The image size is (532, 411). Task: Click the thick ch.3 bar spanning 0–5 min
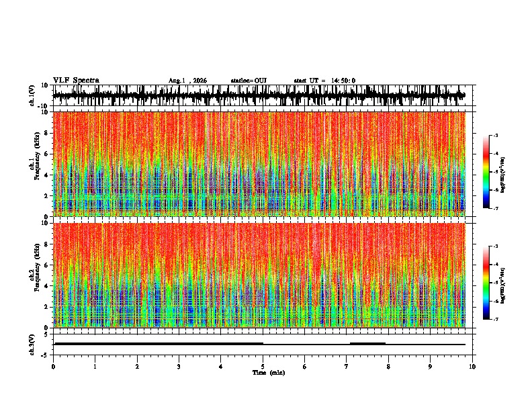(x=159, y=344)
